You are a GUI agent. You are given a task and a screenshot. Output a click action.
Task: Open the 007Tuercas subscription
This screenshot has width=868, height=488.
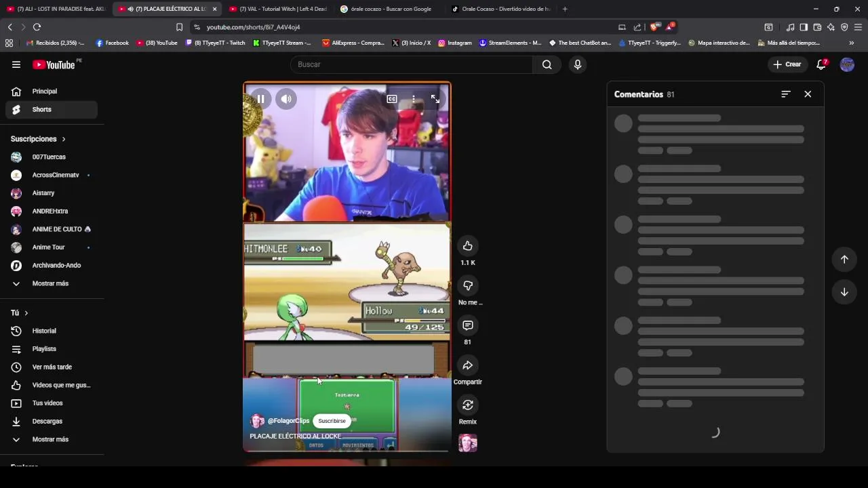(x=52, y=157)
